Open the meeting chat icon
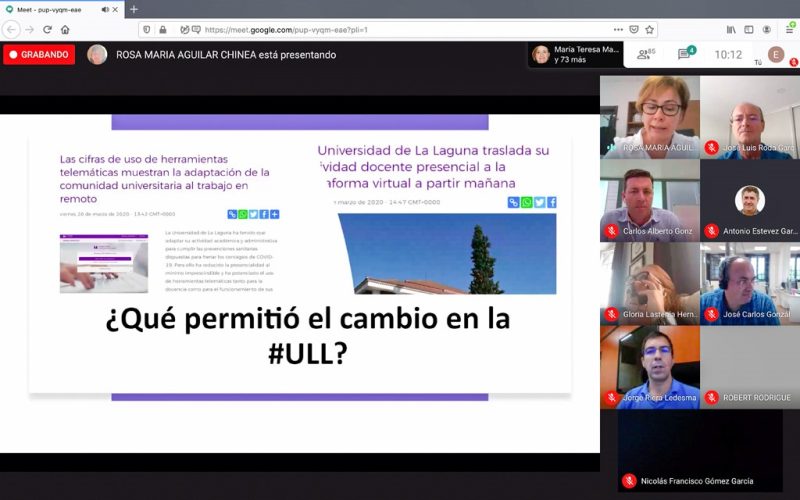 [x=686, y=54]
